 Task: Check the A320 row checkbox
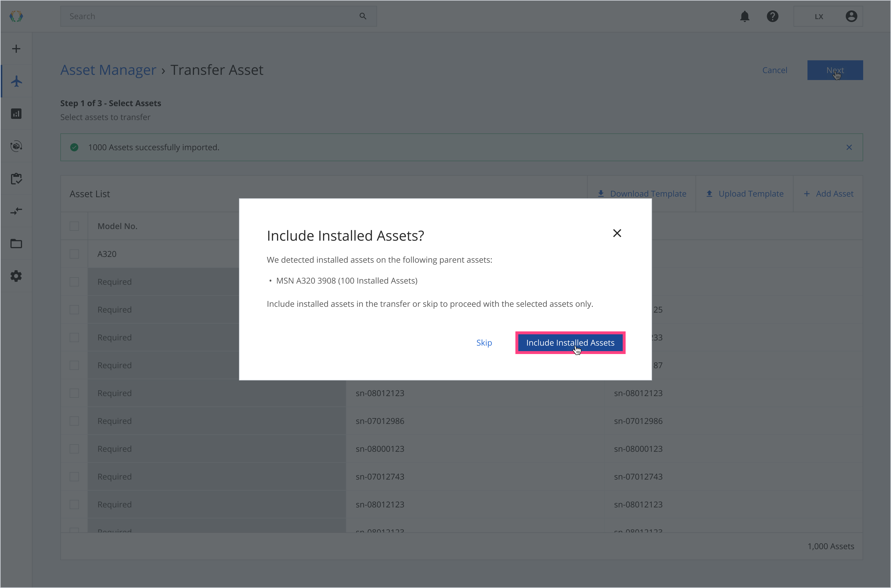[74, 254]
